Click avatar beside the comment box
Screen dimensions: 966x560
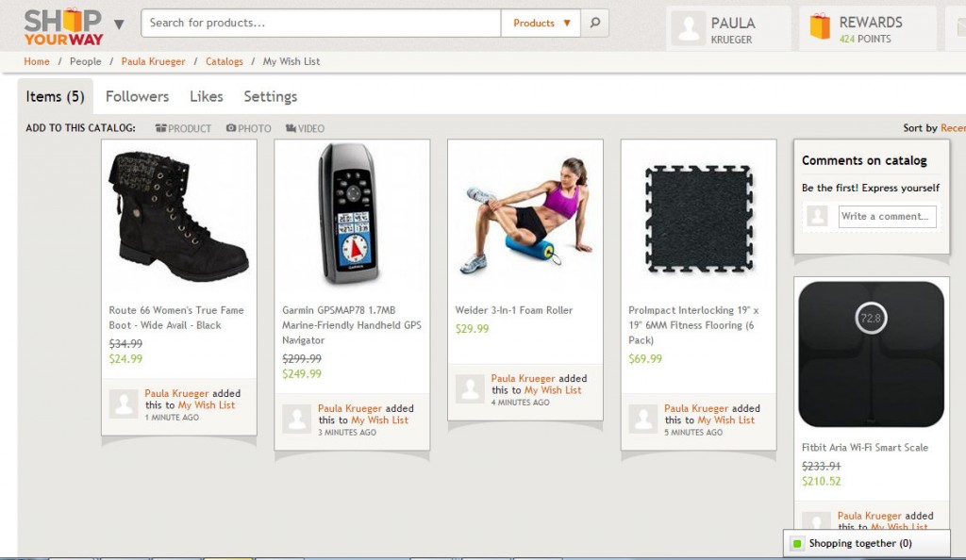tap(818, 216)
